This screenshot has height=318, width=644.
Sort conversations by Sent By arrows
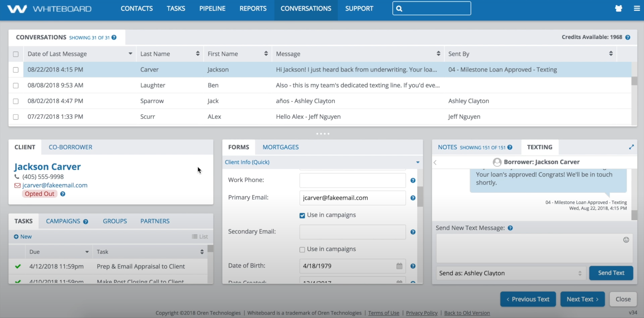coord(611,53)
